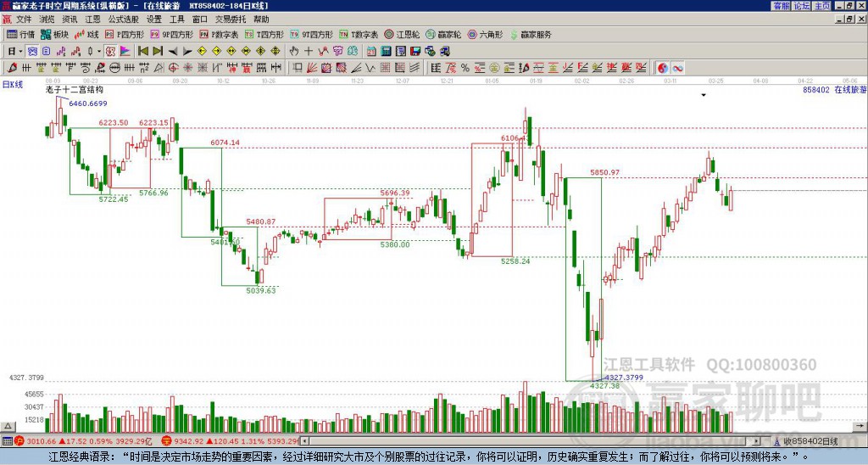
Task: Toggle the yin-yang taiji icon
Action: pyautogui.click(x=663, y=68)
